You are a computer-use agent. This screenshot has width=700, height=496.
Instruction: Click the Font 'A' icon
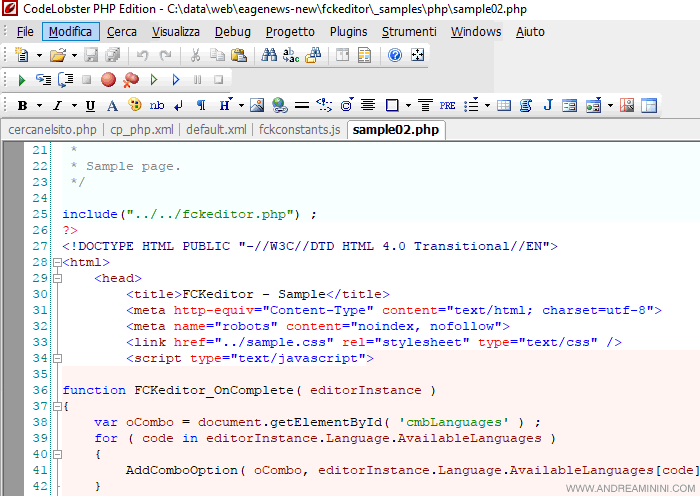tap(112, 106)
